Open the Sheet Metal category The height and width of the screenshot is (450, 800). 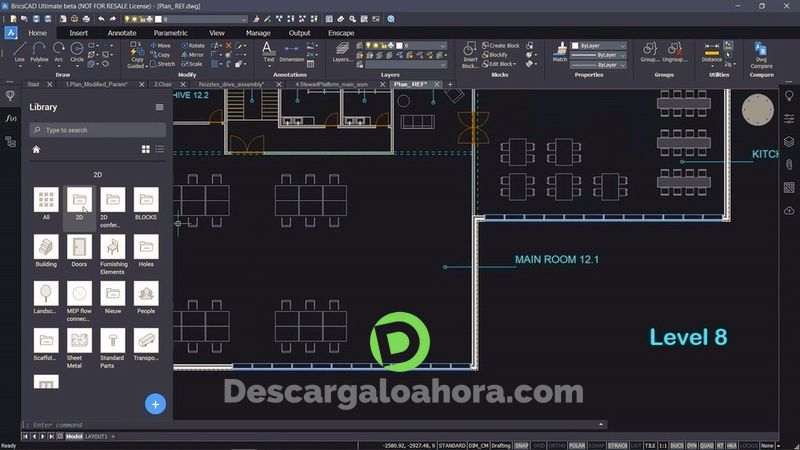(x=79, y=348)
